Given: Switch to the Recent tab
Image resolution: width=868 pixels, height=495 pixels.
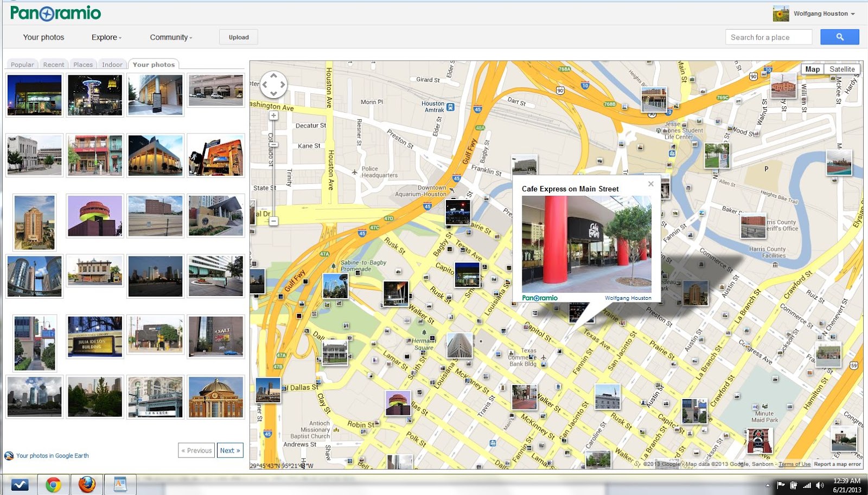Looking at the screenshot, I should [x=54, y=65].
